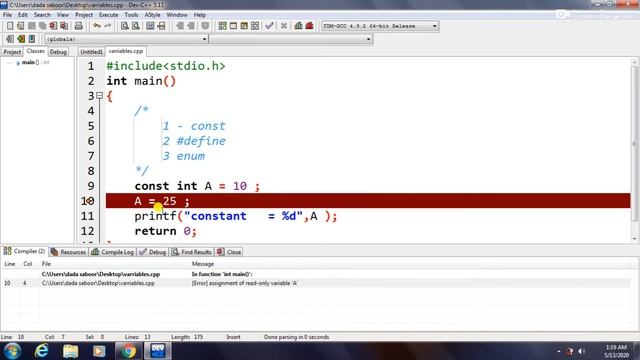Click the Save toolbar icon

[31, 26]
